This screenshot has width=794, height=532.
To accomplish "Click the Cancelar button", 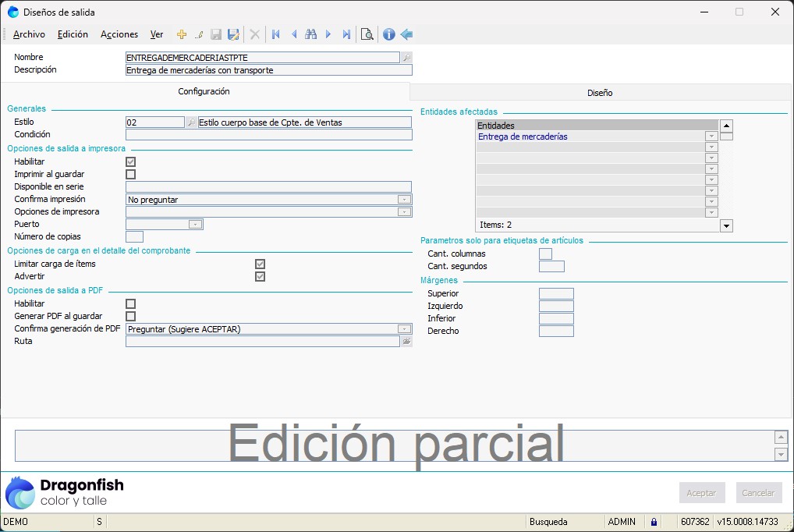I will point(758,493).
